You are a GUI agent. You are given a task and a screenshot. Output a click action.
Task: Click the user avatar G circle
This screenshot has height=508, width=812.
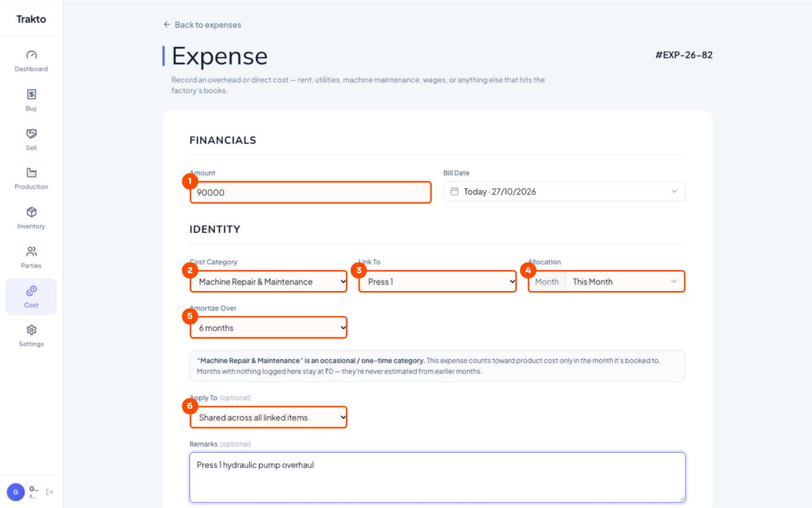pos(16,492)
